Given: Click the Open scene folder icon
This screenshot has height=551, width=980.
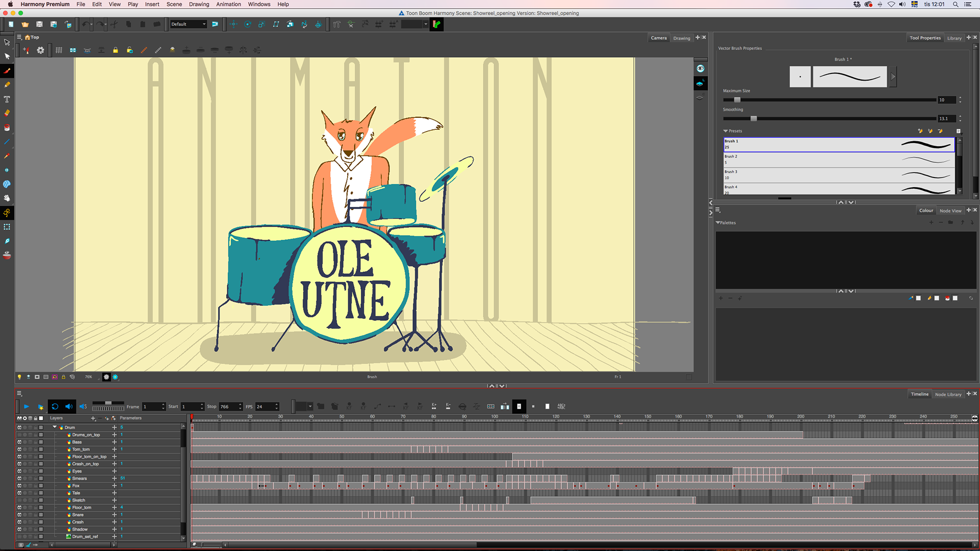Looking at the screenshot, I should point(25,24).
